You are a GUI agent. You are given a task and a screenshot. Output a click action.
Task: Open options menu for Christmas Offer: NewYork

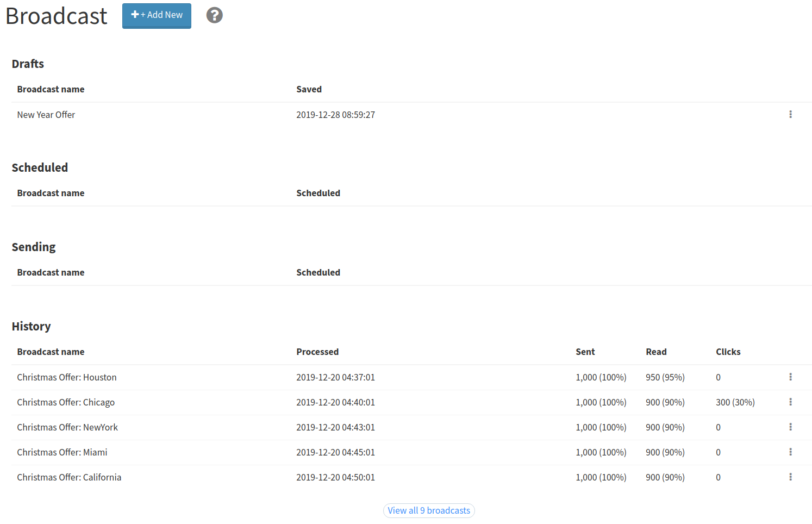click(790, 427)
